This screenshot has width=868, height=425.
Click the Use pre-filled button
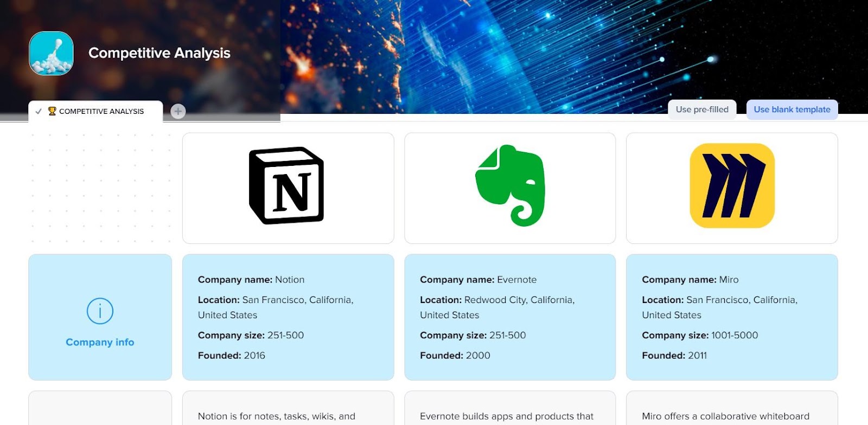coord(702,110)
